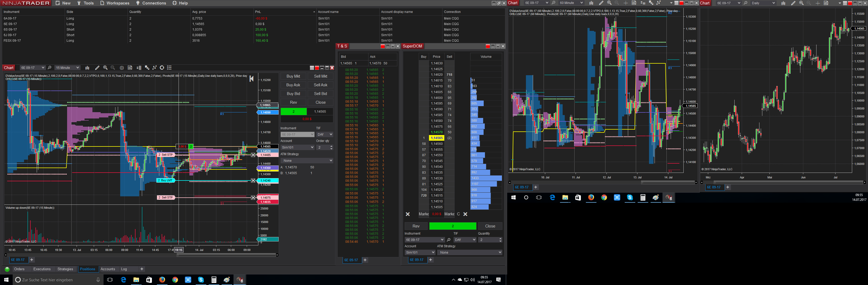Zoom in on the 60 Minute chart

pyautogui.click(x=609, y=3)
